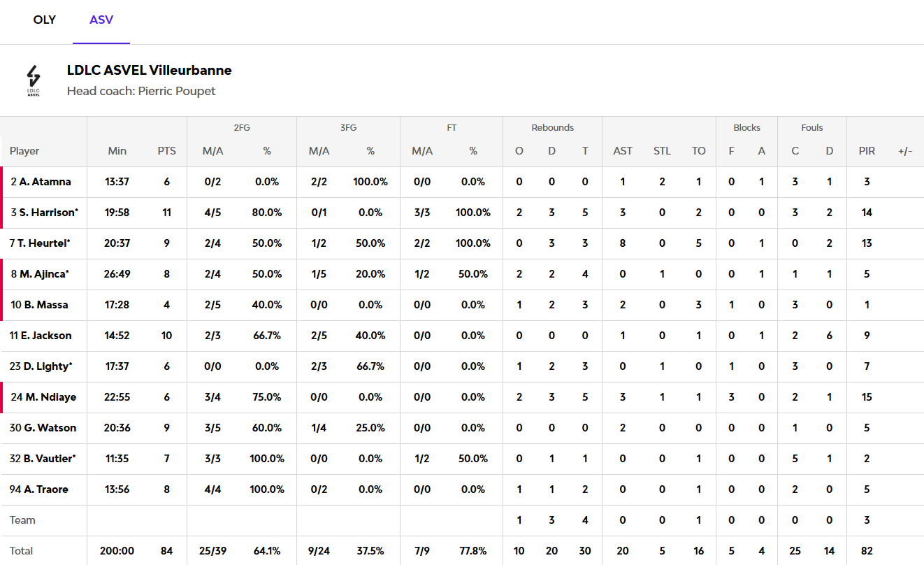Select the ASV tab
The image size is (924, 565).
[x=101, y=20]
